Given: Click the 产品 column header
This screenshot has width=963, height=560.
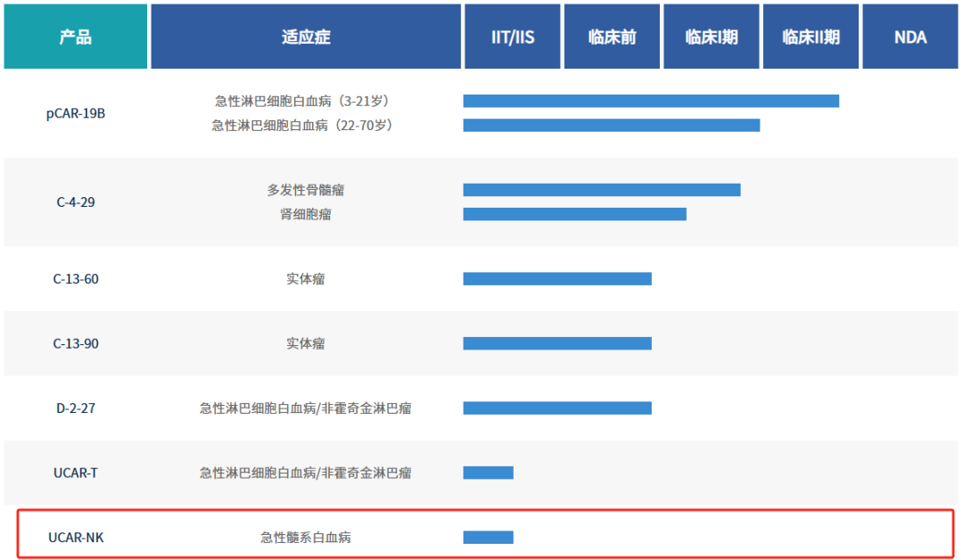Looking at the screenshot, I should tap(76, 37).
